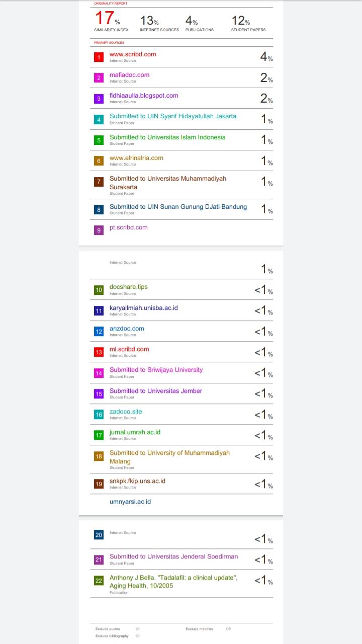Open the jurnal.umrah.ac.id source link
Image resolution: width=362 pixels, height=644 pixels.
pos(135,432)
